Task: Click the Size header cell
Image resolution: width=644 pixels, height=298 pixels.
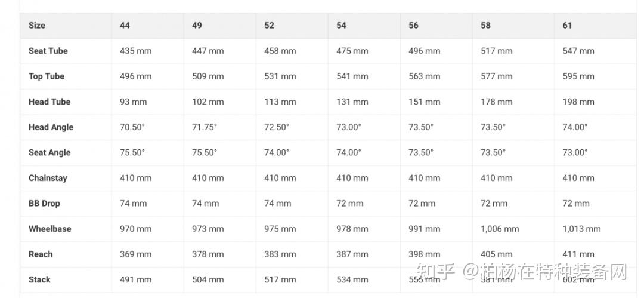Action: click(37, 26)
